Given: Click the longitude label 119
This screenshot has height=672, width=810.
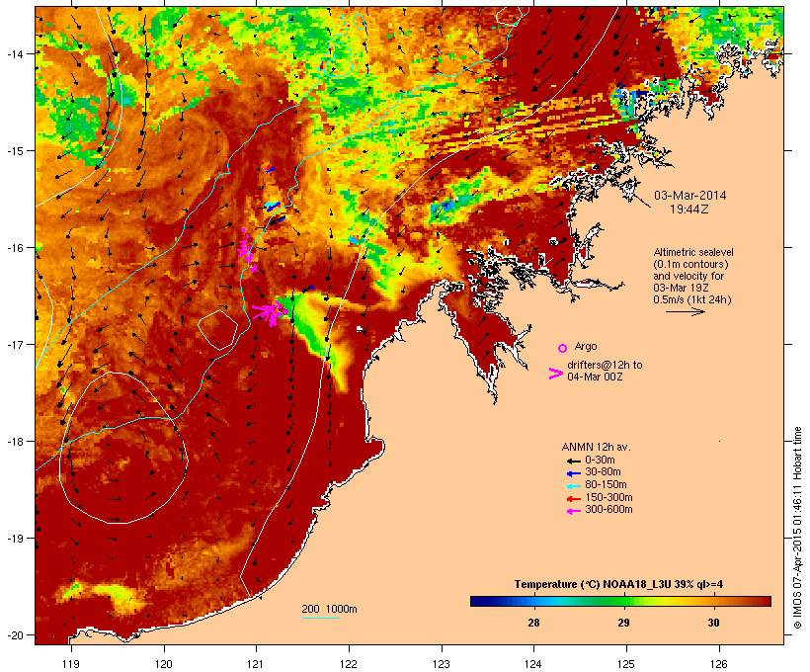Looking at the screenshot, I should click(x=71, y=664).
